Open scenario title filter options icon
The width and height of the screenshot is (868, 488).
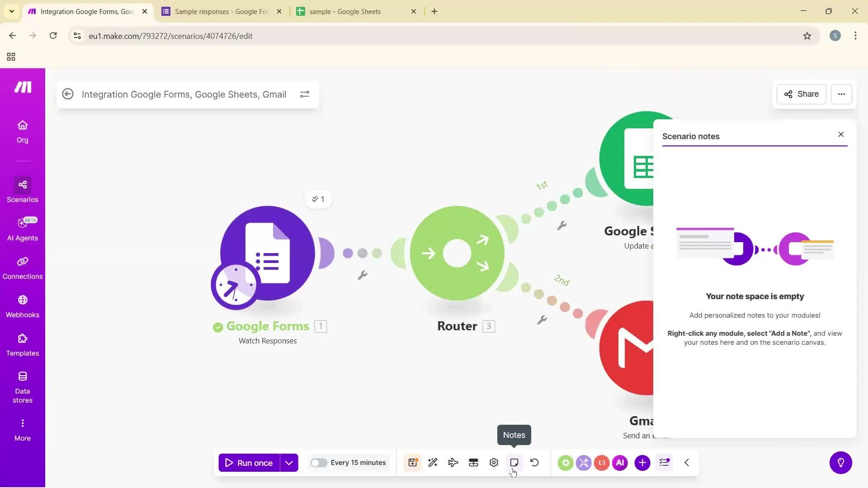pos(305,94)
